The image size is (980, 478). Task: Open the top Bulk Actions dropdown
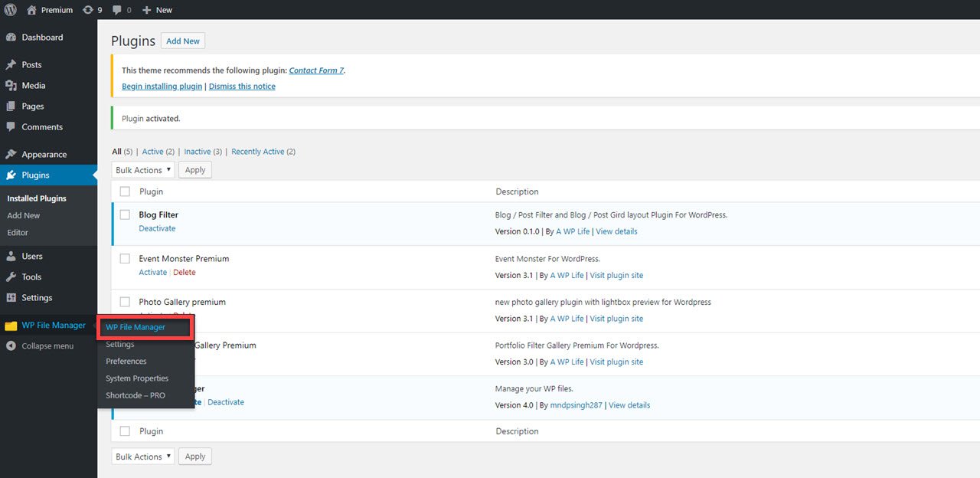coord(143,170)
